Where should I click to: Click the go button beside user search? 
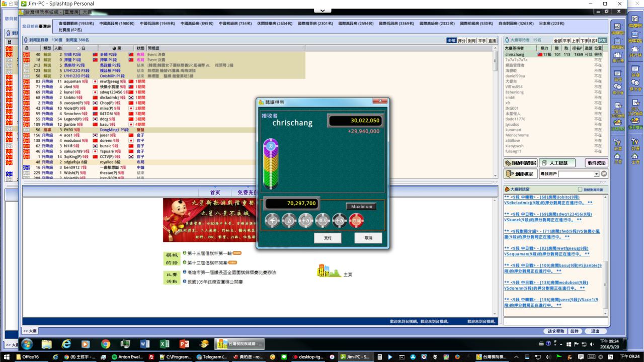tap(604, 174)
